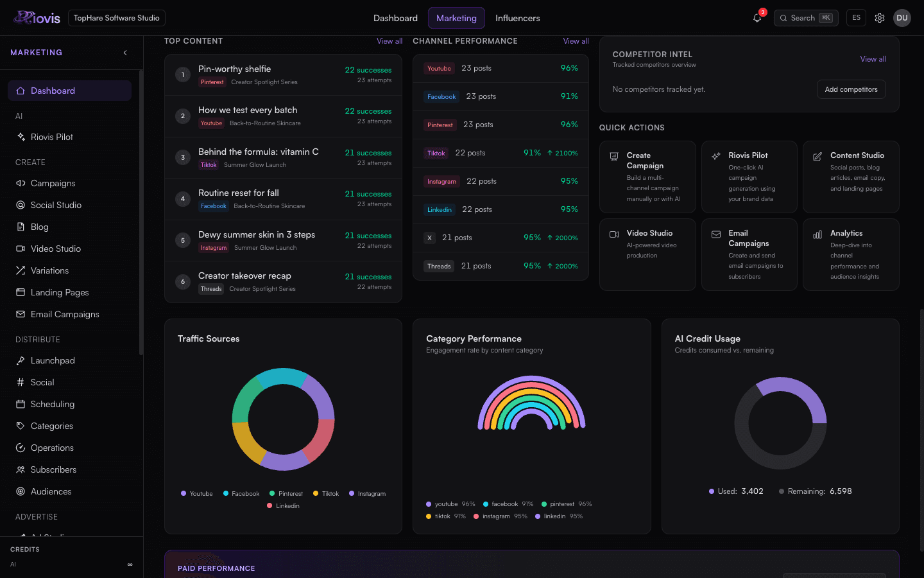Open Content Studio quick action title
924x578 pixels.
point(857,155)
